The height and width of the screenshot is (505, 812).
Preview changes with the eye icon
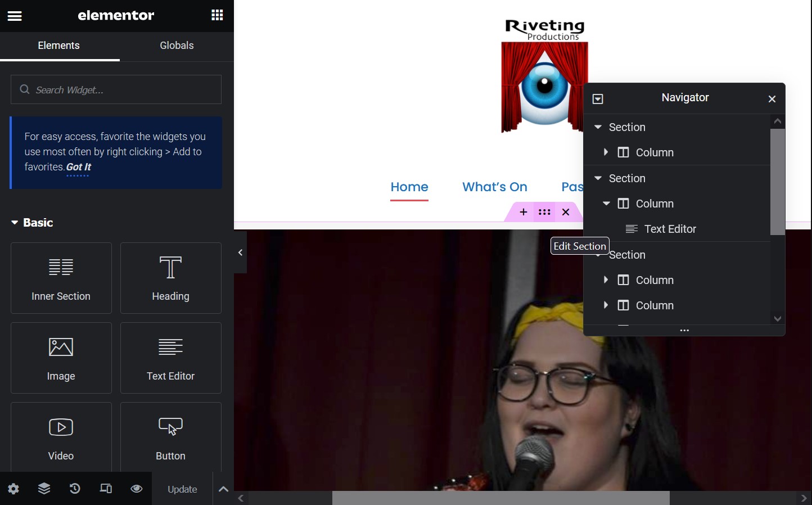(x=136, y=489)
